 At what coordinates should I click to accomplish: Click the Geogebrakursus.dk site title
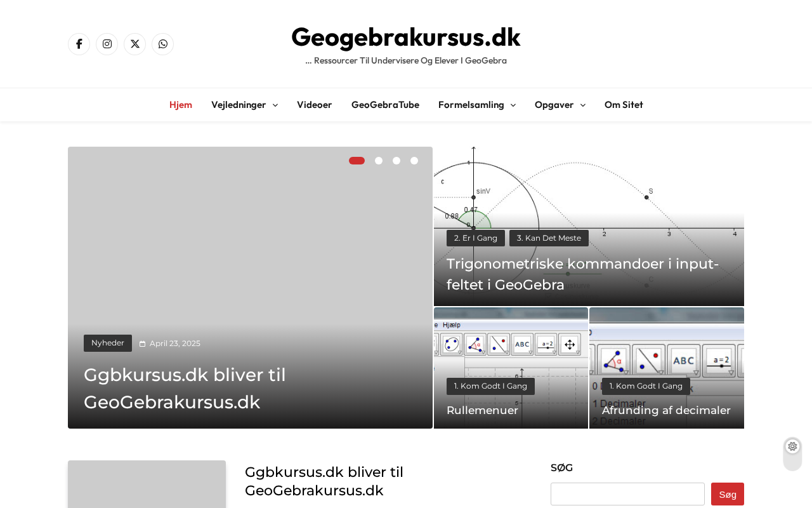tap(406, 37)
